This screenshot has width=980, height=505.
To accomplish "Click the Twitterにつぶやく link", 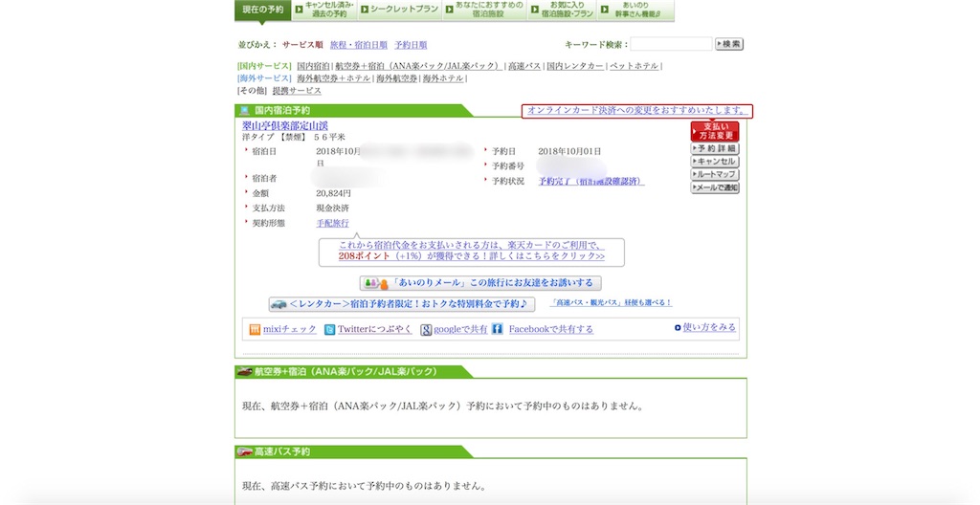I will [375, 329].
